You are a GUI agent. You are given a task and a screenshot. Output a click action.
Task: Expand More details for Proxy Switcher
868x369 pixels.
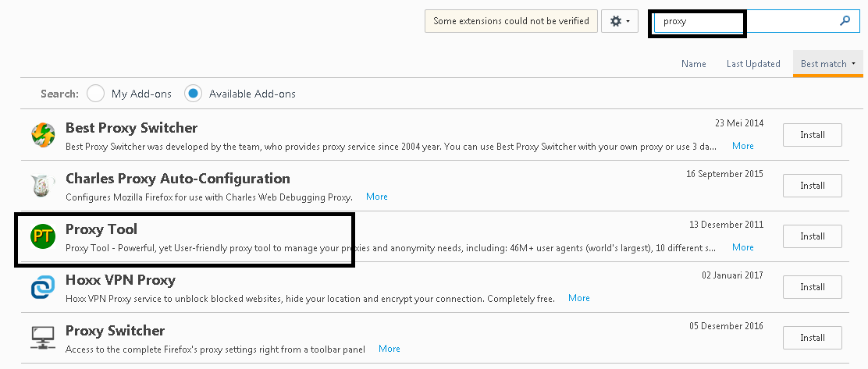point(390,349)
